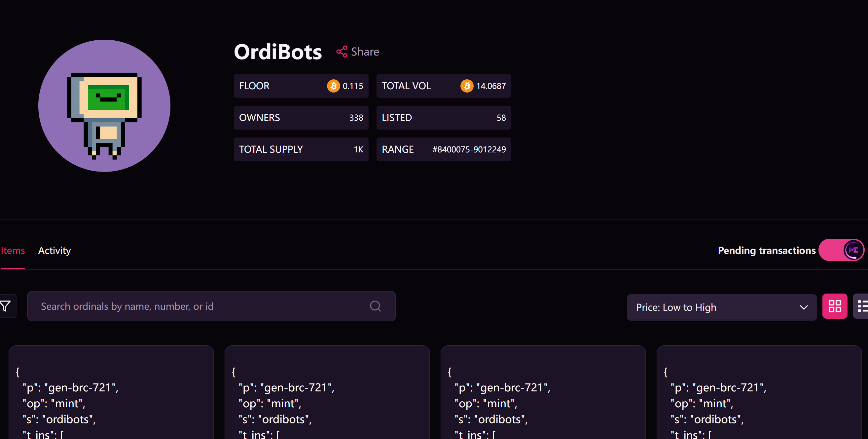The image size is (868, 439).
Task: Click the Share icon next to OrdiBots
Action: click(x=342, y=52)
